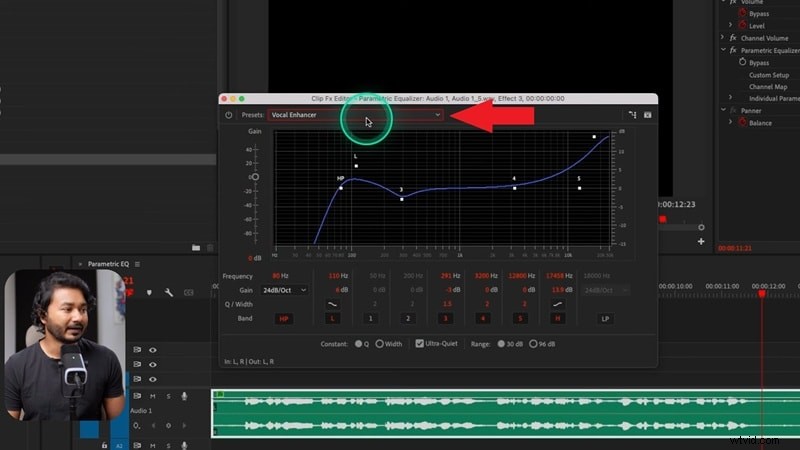
Task: Click the band 3 Q value 1.5
Action: point(447,304)
